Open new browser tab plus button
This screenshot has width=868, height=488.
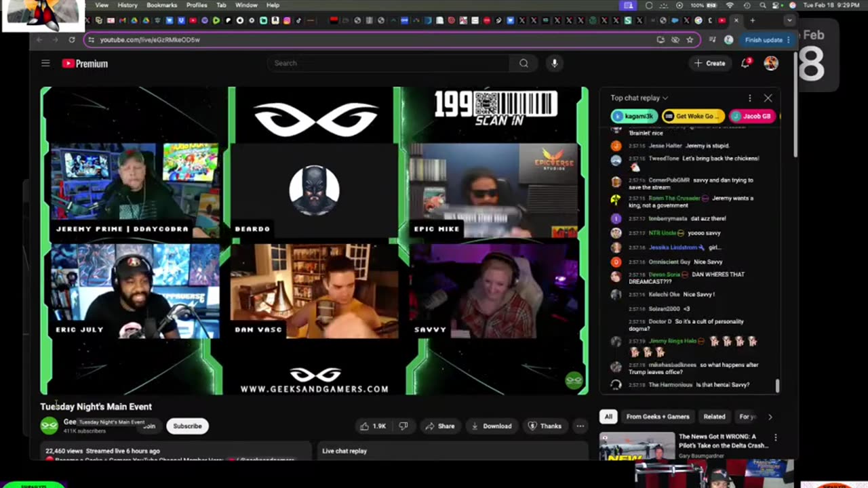click(x=752, y=20)
